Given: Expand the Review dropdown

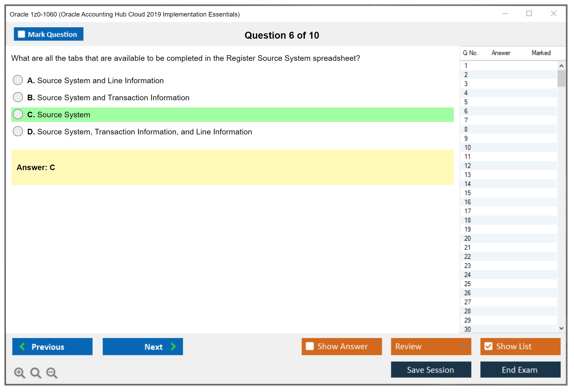Looking at the screenshot, I should click(x=431, y=346).
